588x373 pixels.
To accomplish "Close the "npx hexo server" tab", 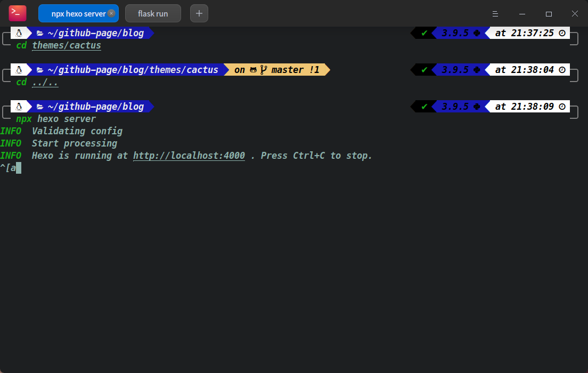I will click(x=111, y=13).
